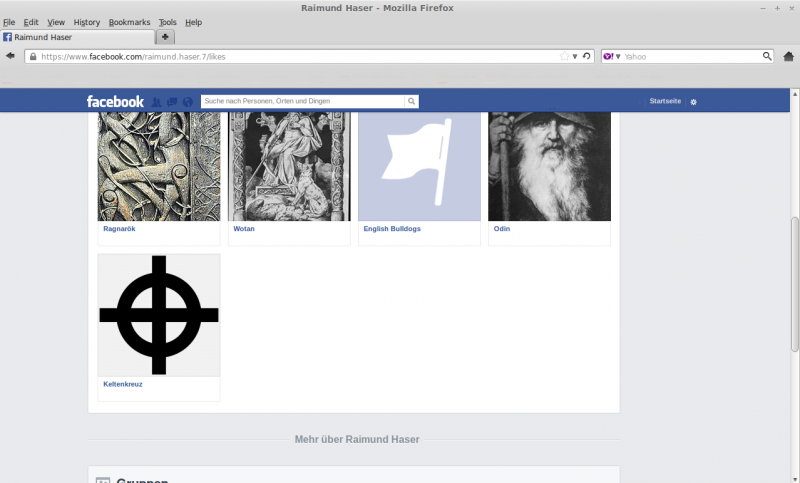
Task: Click the Keltenkreuz cross symbol thumbnail
Action: click(x=159, y=315)
